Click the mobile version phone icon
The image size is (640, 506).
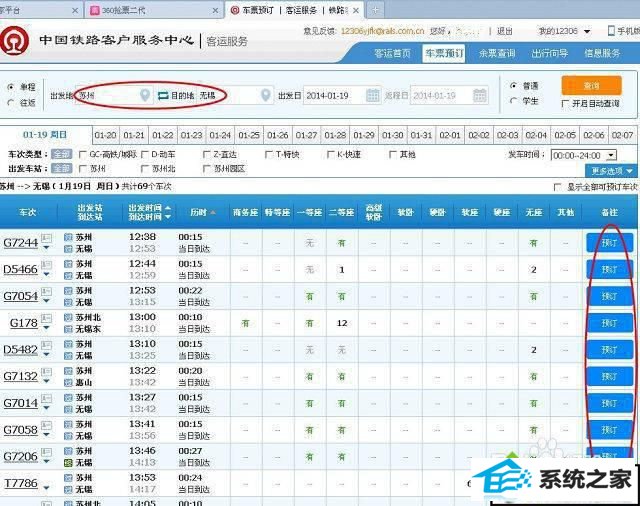pos(611,31)
